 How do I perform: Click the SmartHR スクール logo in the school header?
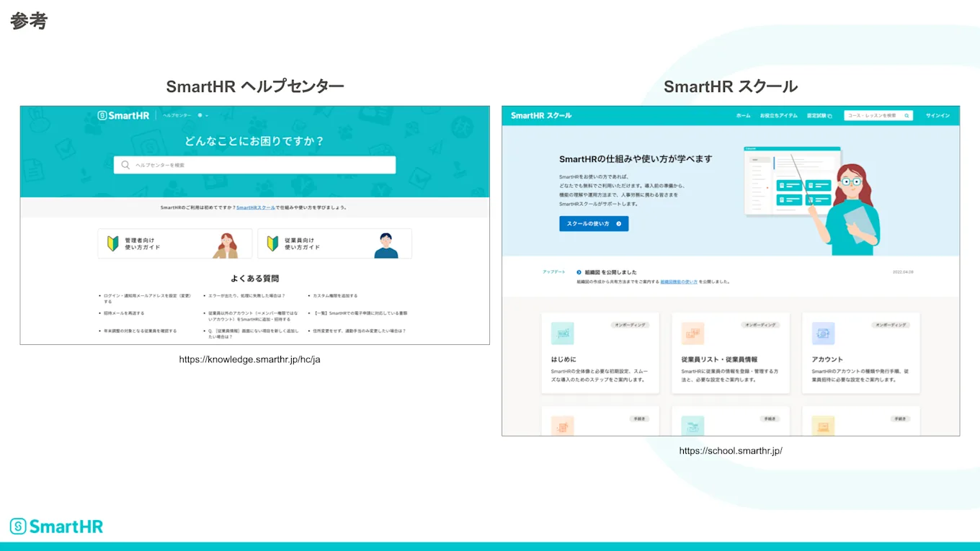[541, 115]
